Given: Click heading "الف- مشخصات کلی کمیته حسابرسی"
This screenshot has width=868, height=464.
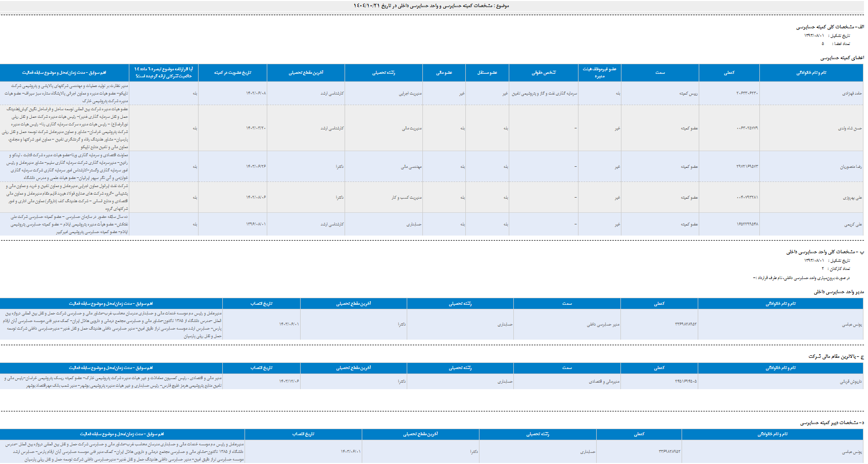Looking at the screenshot, I should [830, 27].
